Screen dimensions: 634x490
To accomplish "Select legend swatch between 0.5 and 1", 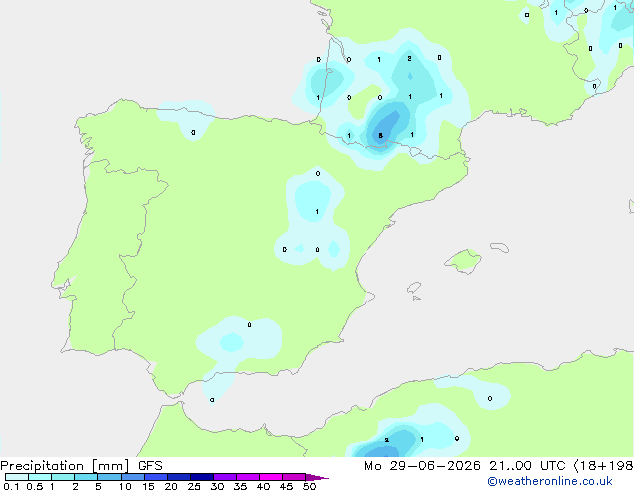I will [40, 477].
